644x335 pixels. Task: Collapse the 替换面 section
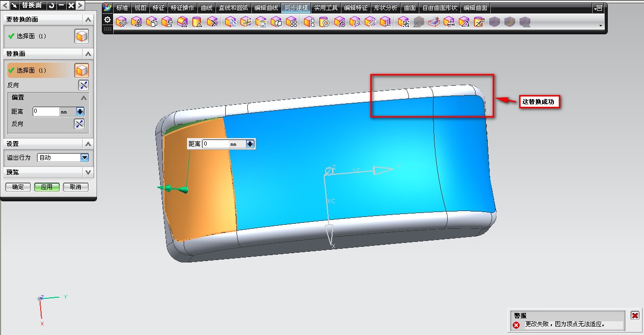(x=88, y=54)
